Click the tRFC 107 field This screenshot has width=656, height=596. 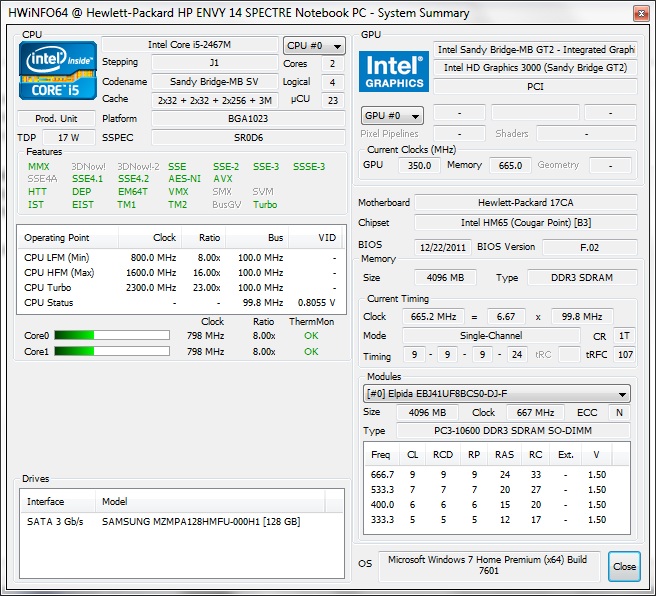pos(625,355)
